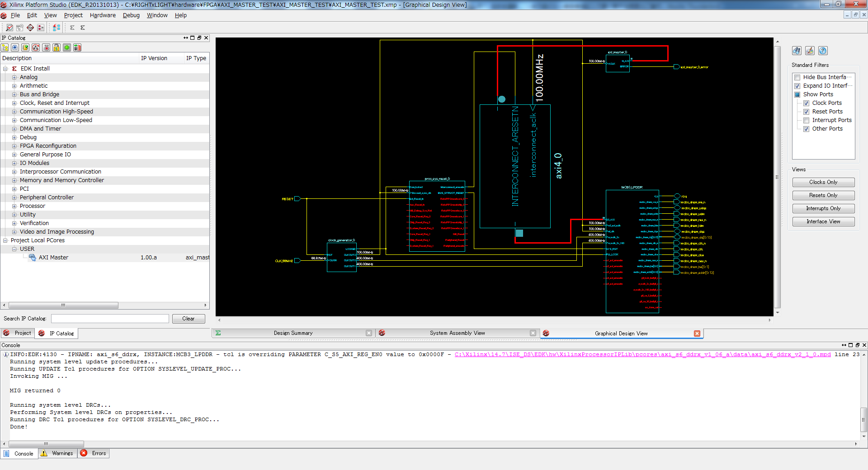Expand the Processor category
Viewport: 868px width, 470px height.
tap(14, 206)
